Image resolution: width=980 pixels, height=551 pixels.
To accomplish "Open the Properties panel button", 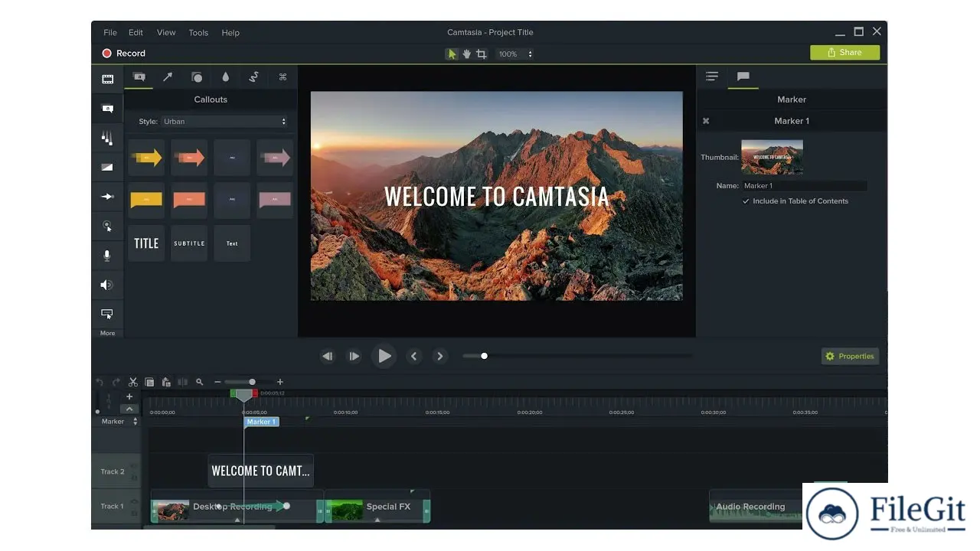I will pos(850,356).
